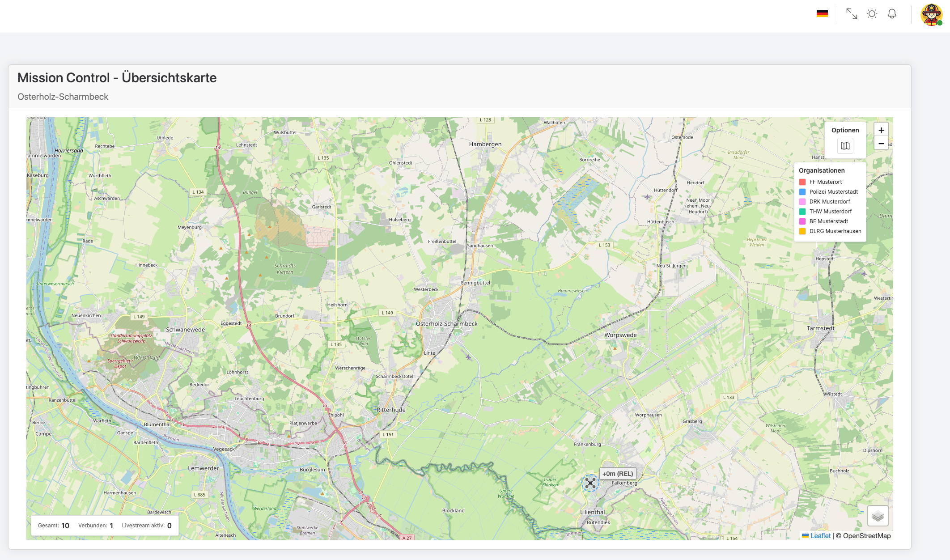Screen dimensions: 950x560
Task: Open the Leaflet attribution link
Action: coord(820,536)
